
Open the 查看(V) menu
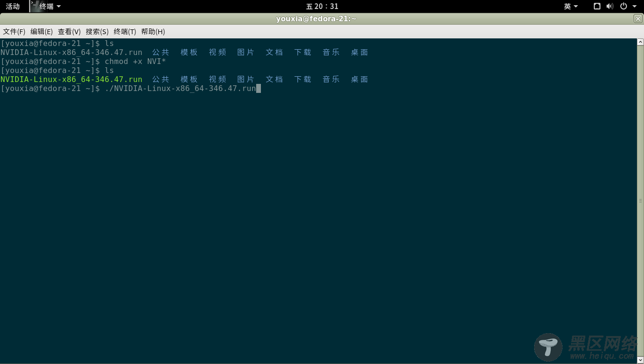[x=69, y=32]
